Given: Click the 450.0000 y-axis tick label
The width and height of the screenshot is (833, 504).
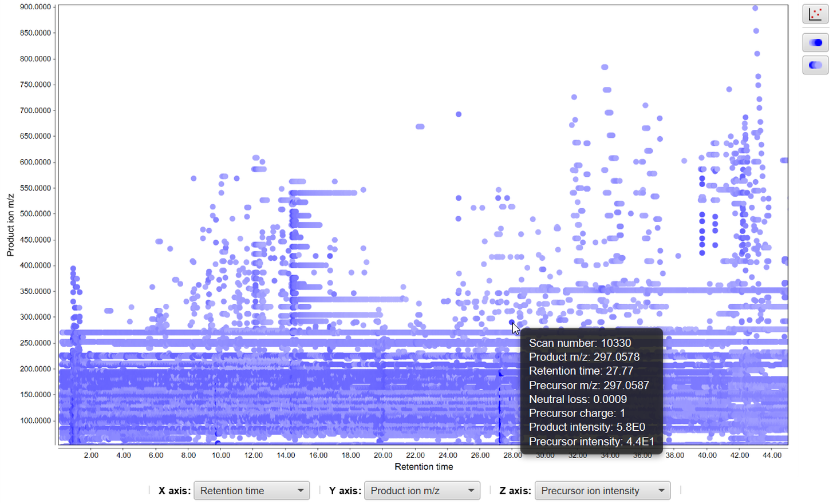Looking at the screenshot, I should coord(35,240).
